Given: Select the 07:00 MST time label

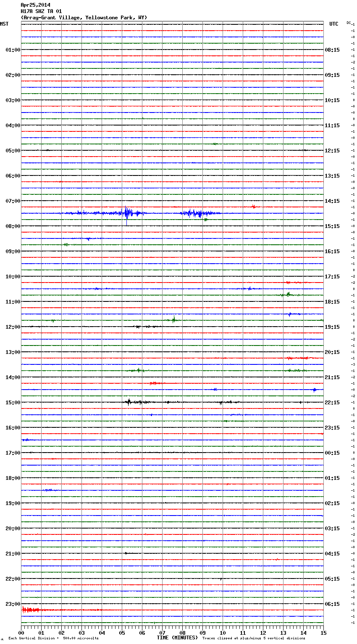Looking at the screenshot, I should pos(13,201).
